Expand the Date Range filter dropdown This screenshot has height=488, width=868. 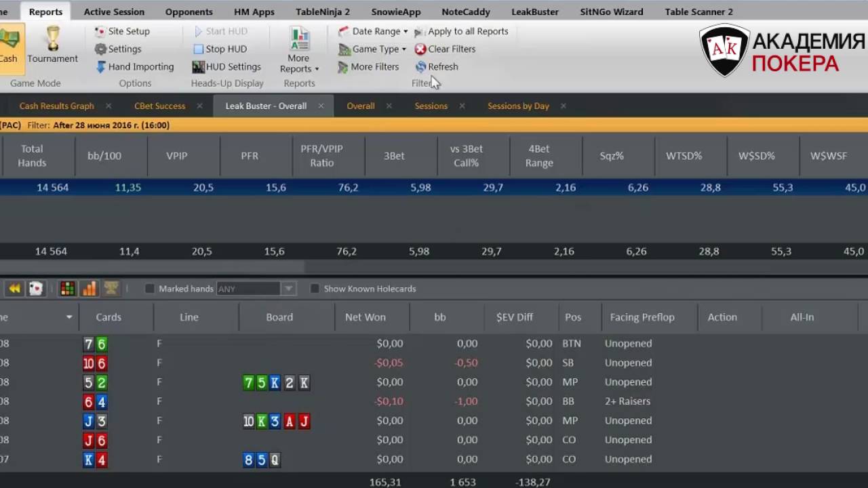pos(373,31)
